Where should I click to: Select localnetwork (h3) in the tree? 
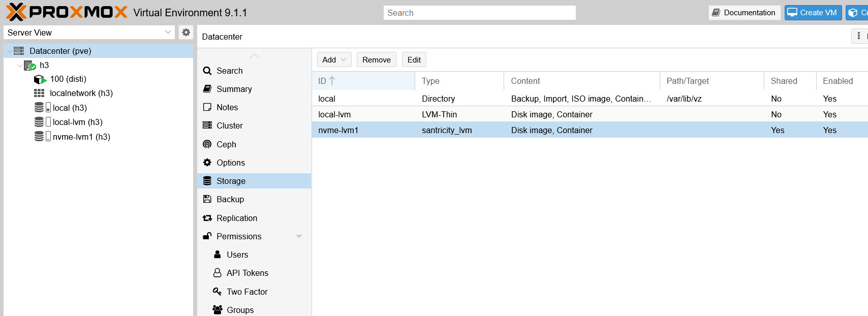pyautogui.click(x=81, y=93)
